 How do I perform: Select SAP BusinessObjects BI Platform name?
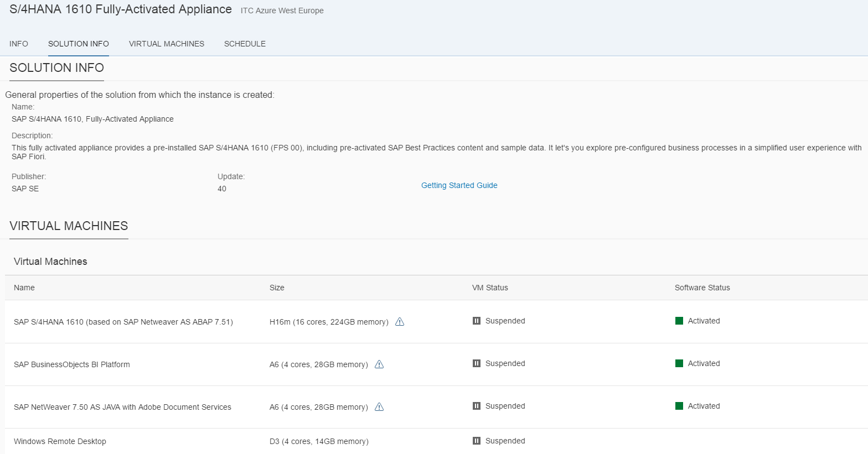pyautogui.click(x=72, y=364)
